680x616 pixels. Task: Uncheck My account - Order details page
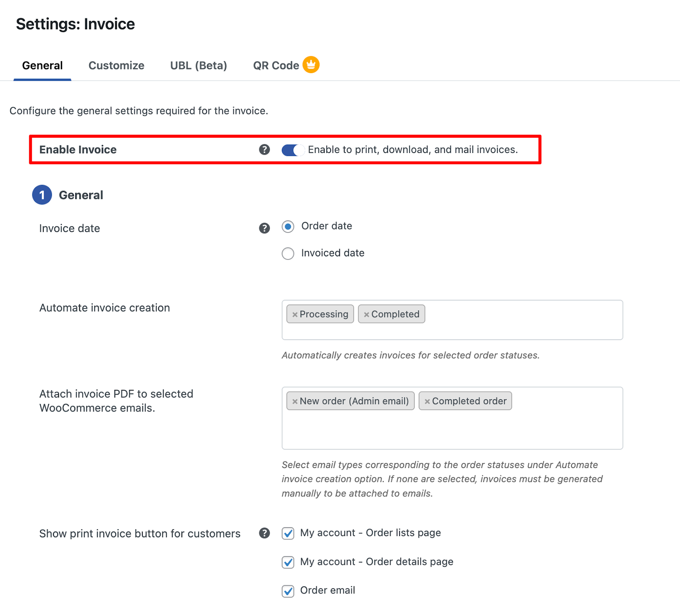click(288, 562)
